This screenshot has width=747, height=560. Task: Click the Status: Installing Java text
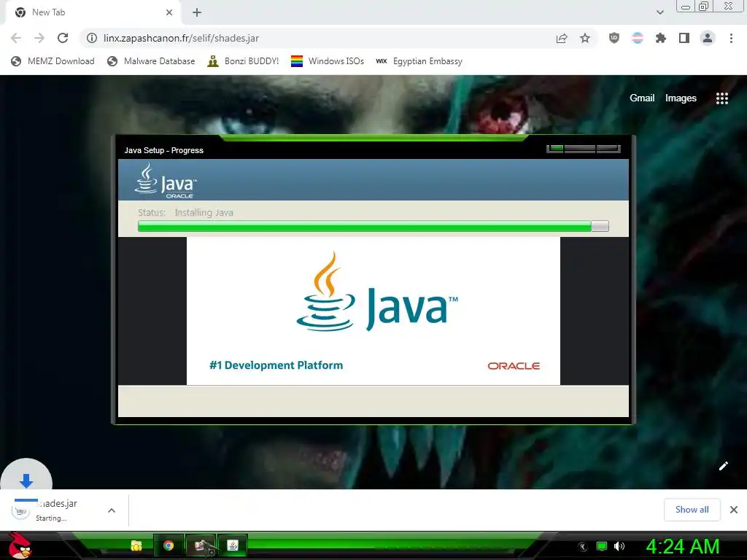[185, 212]
